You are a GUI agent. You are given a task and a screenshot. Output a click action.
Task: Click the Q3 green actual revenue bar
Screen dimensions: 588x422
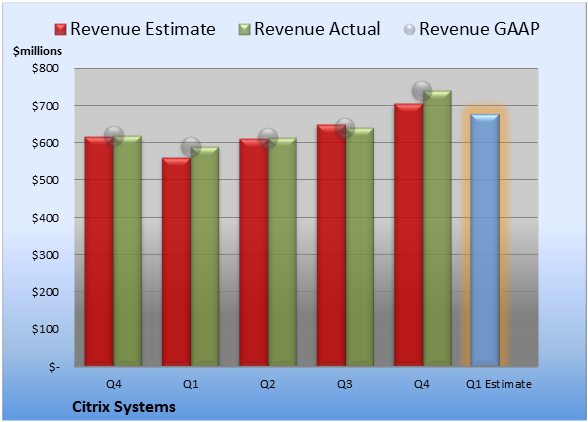[360, 247]
